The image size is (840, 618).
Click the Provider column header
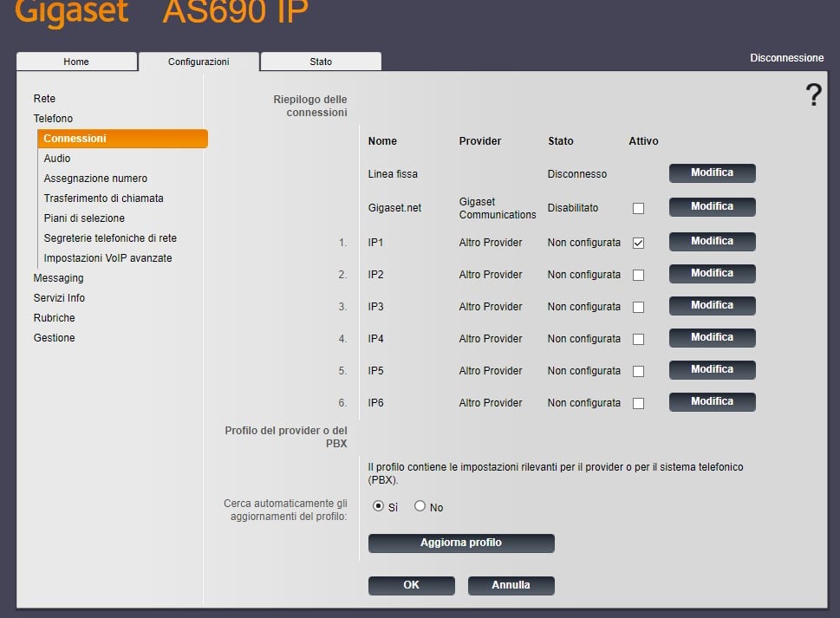click(x=480, y=140)
